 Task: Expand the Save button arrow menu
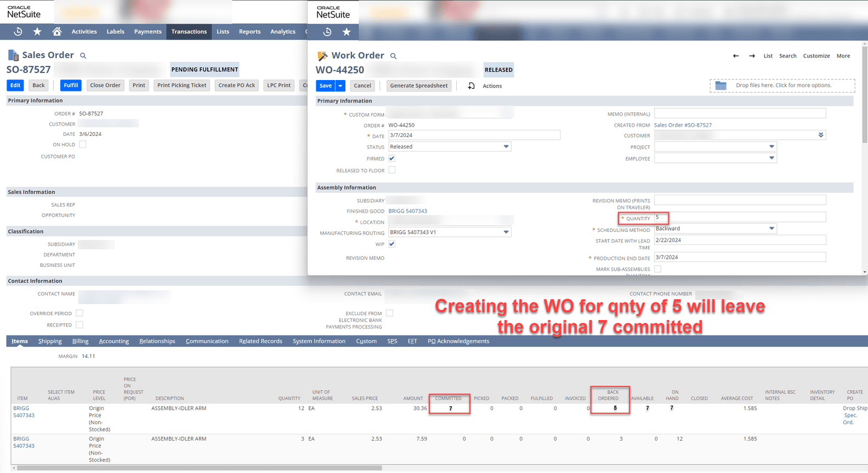(341, 86)
